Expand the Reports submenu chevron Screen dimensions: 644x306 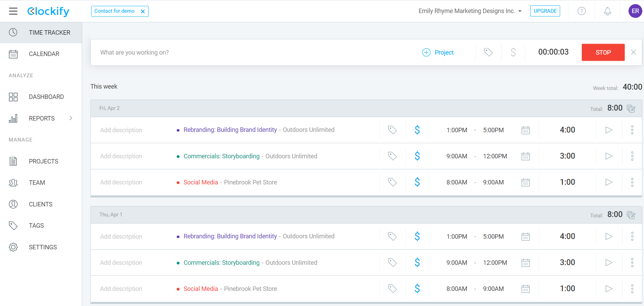pos(71,118)
